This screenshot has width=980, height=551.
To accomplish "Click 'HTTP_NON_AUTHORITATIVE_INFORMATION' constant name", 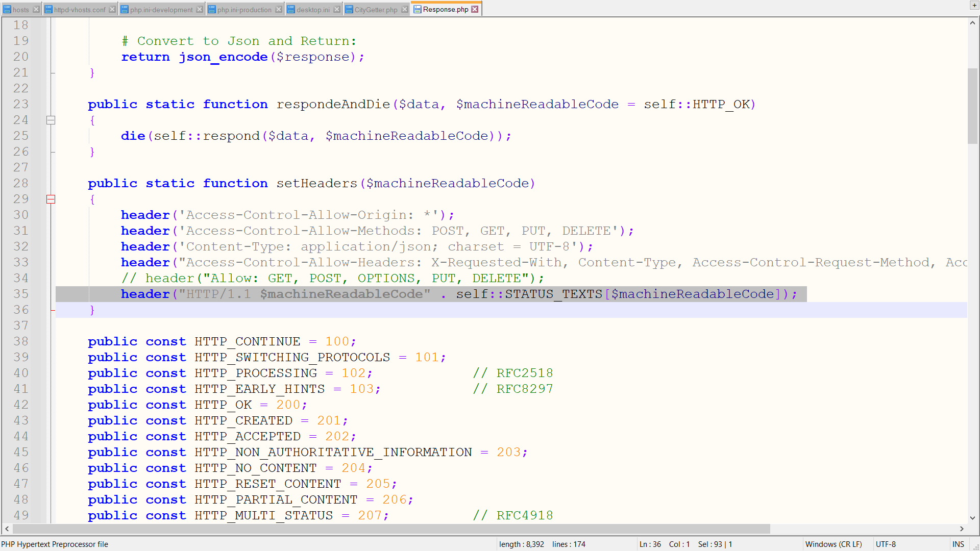I will tap(333, 453).
